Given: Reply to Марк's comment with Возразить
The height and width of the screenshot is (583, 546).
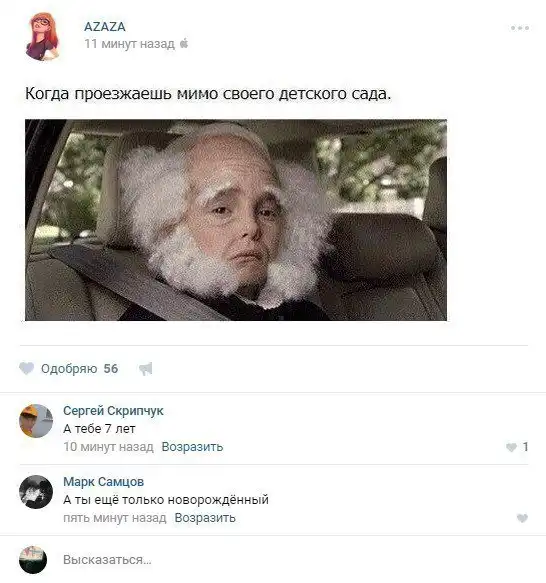Looking at the screenshot, I should tap(205, 518).
